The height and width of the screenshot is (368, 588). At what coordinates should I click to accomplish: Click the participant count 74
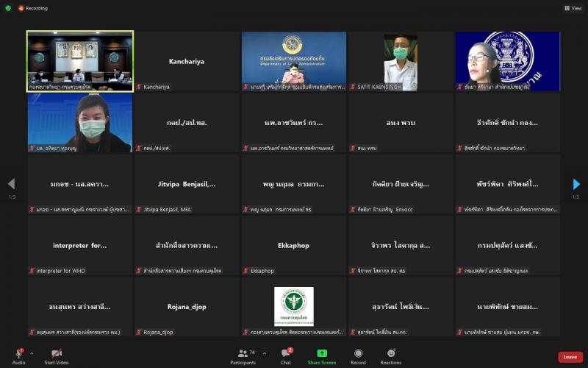point(252,353)
